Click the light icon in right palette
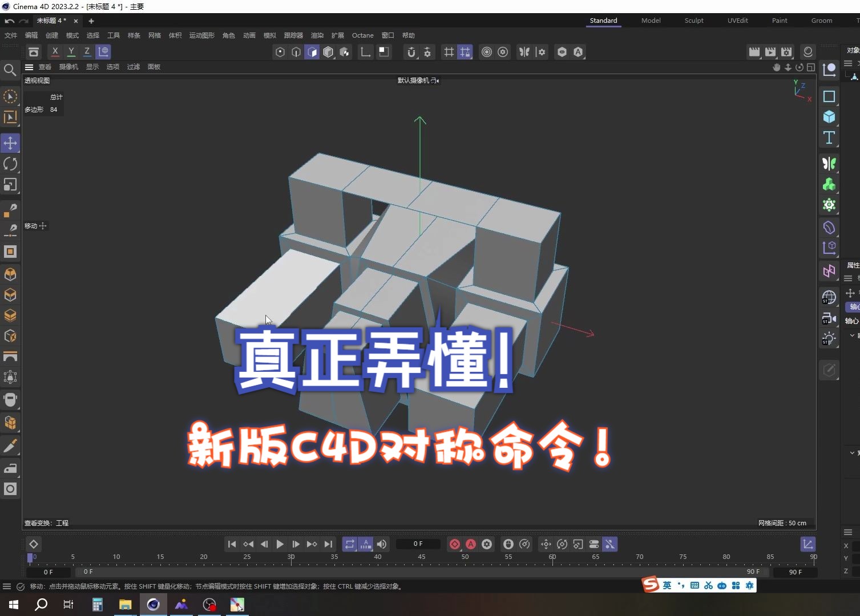Image resolution: width=860 pixels, height=616 pixels. (x=829, y=339)
